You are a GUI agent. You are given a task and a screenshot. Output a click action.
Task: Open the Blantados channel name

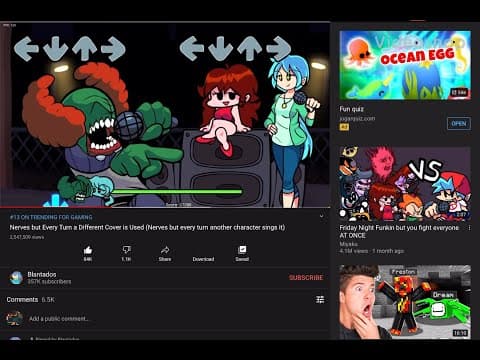click(42, 274)
